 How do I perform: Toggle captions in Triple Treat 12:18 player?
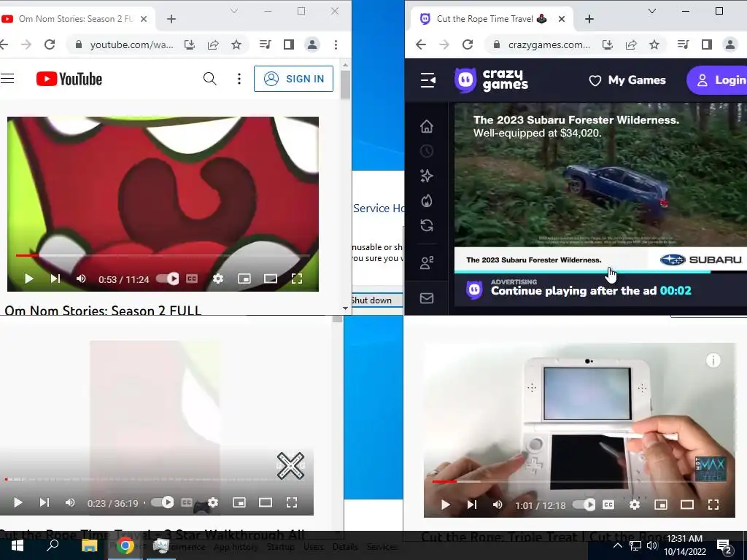coord(608,505)
